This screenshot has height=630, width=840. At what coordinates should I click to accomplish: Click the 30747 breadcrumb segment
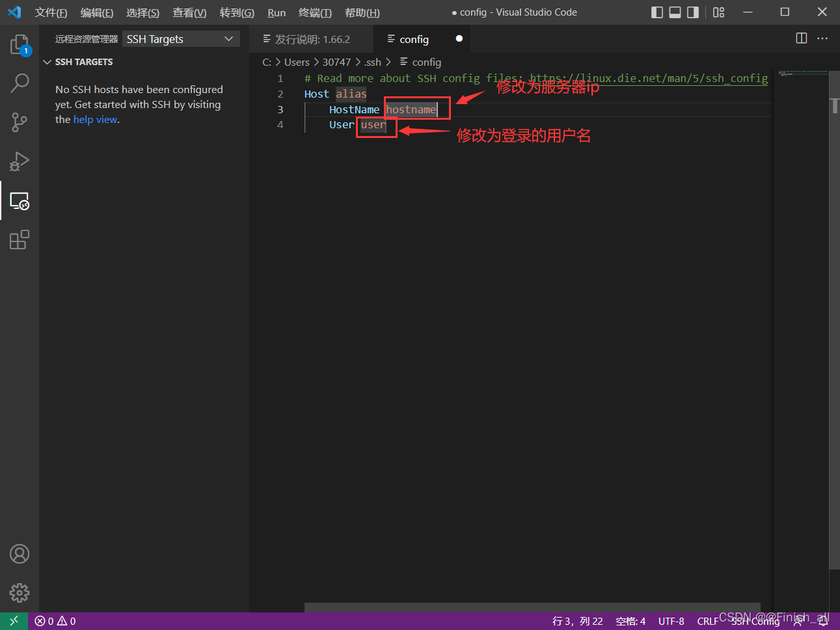pyautogui.click(x=336, y=62)
